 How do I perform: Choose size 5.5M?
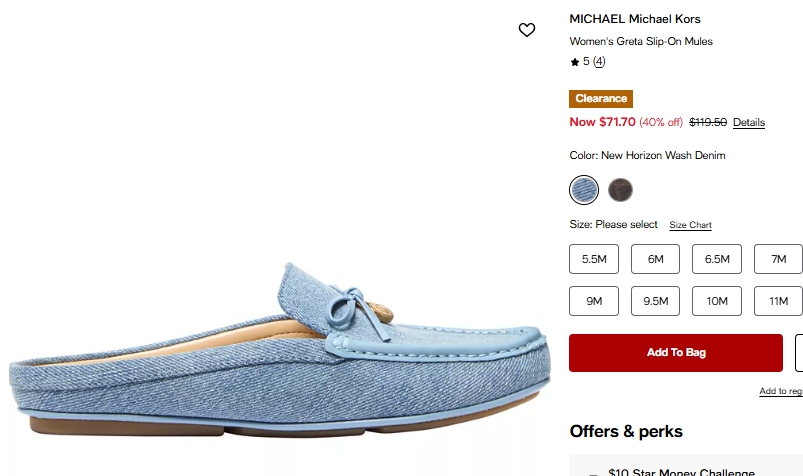tap(594, 259)
